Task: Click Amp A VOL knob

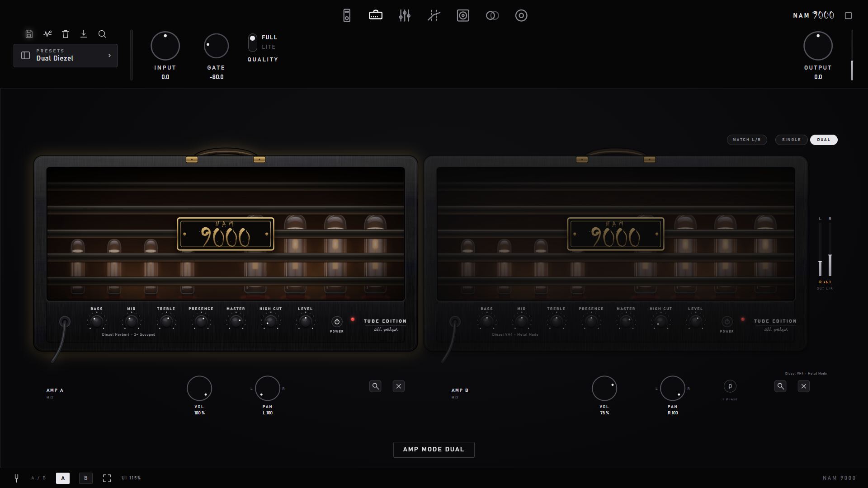Action: coord(199,388)
